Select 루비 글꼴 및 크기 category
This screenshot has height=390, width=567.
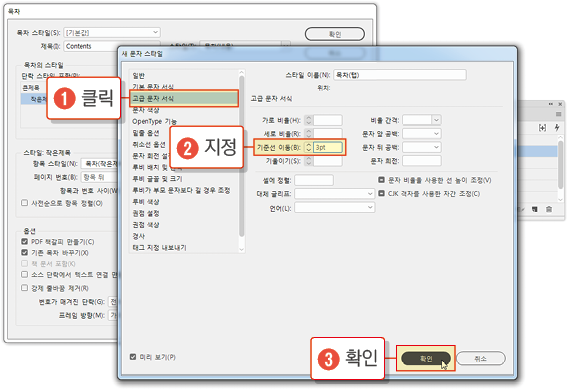tap(157, 179)
